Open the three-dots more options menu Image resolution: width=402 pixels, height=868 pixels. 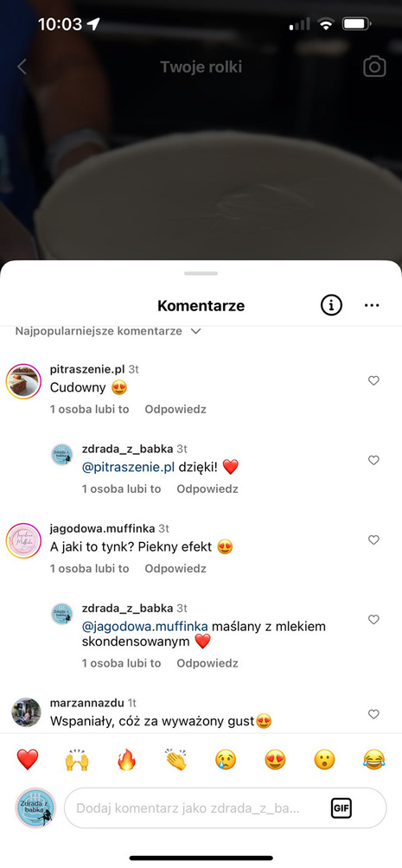pyautogui.click(x=372, y=305)
